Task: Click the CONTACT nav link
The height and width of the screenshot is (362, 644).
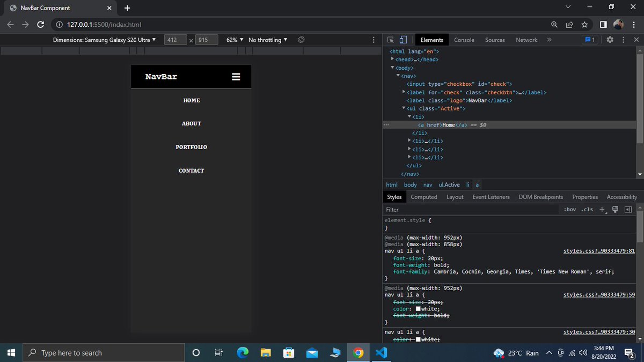Action: [x=192, y=171]
